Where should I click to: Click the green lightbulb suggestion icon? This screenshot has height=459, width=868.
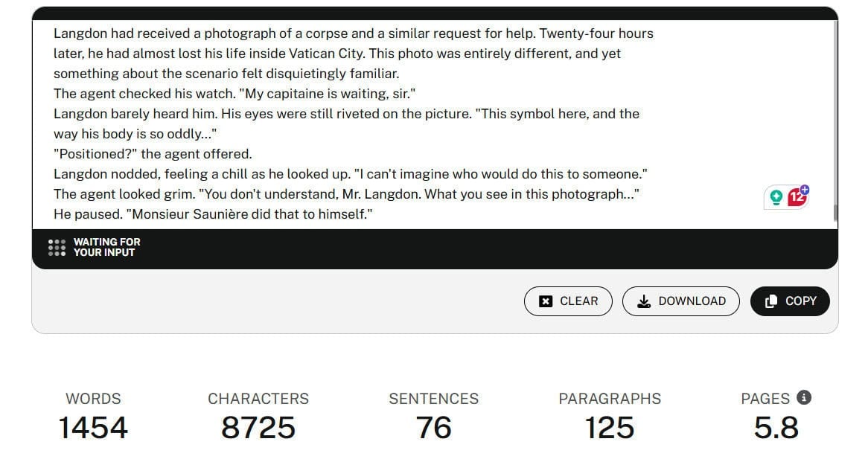pyautogui.click(x=776, y=197)
